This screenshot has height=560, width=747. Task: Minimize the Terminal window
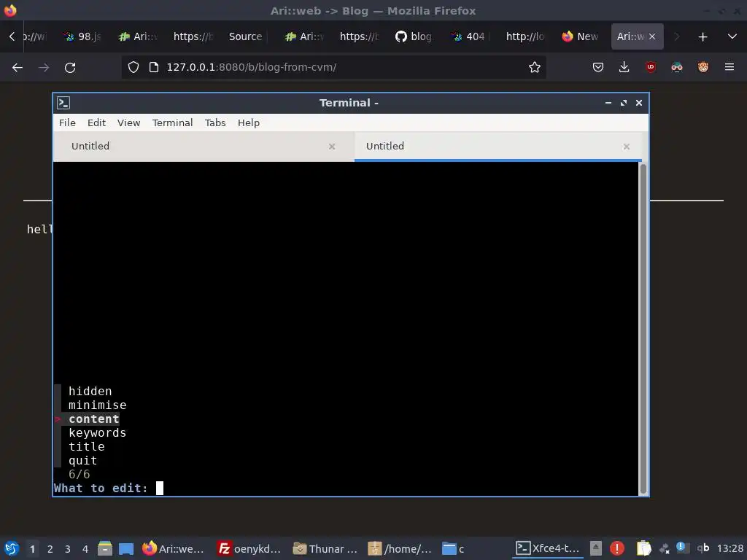pos(608,103)
